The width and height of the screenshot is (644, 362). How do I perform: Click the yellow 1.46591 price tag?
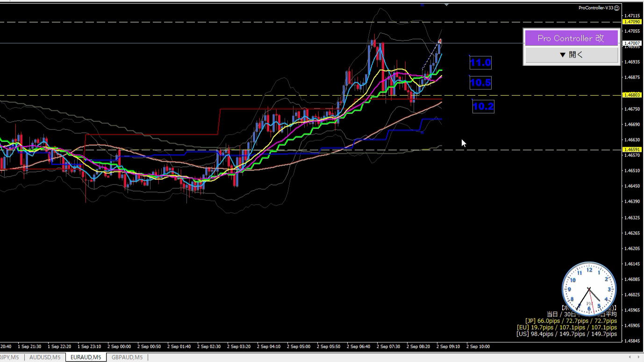[632, 150]
